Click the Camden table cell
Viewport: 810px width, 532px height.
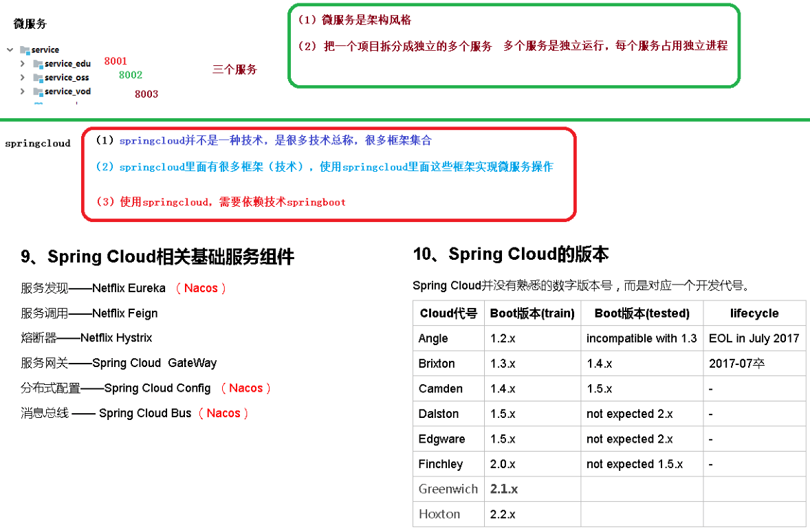click(448, 388)
